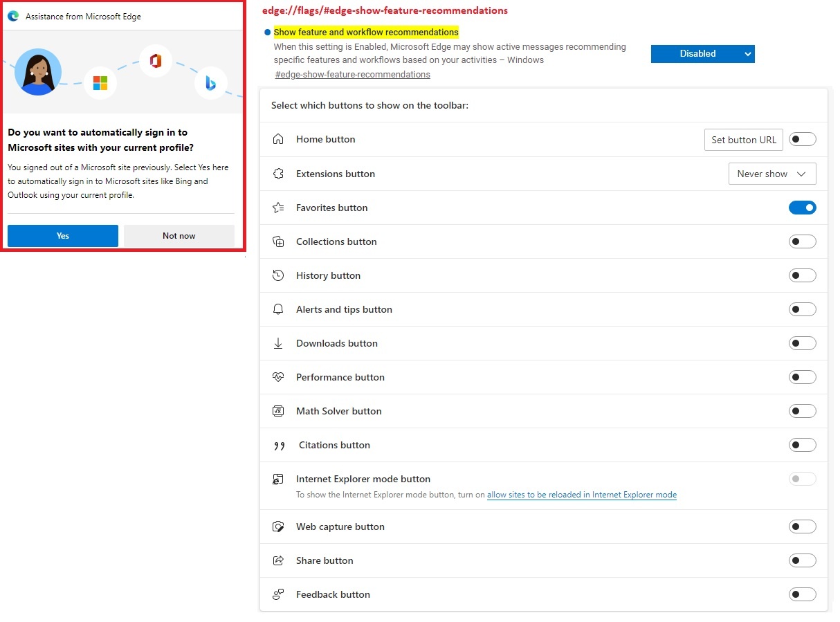Enable the Downloads button toggle
Screen dimensions: 840x622
(803, 343)
